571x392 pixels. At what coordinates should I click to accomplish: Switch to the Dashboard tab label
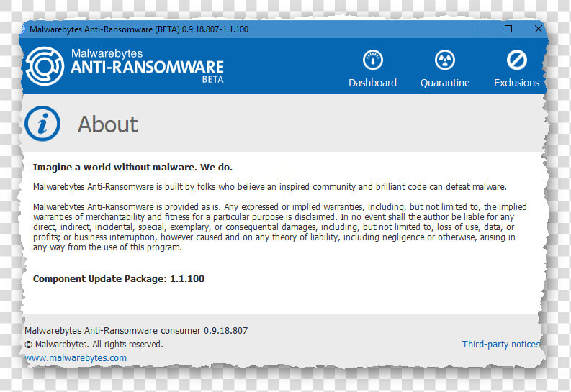tap(372, 83)
